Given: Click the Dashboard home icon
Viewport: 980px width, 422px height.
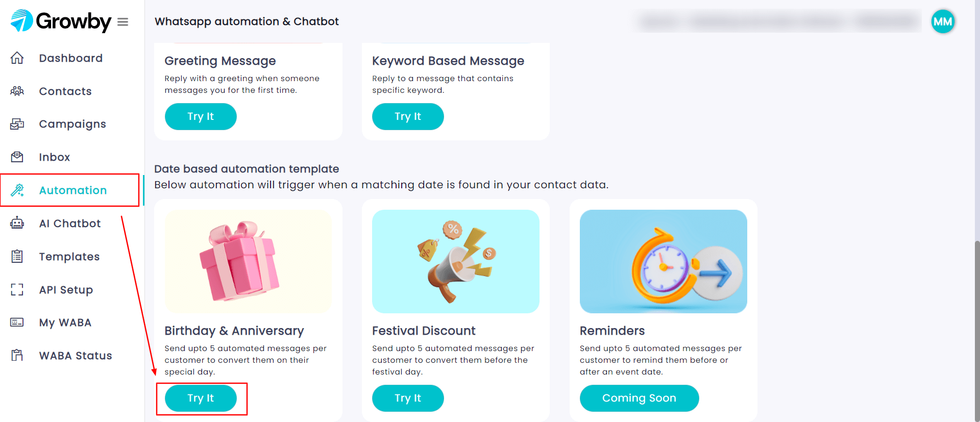Looking at the screenshot, I should point(17,58).
